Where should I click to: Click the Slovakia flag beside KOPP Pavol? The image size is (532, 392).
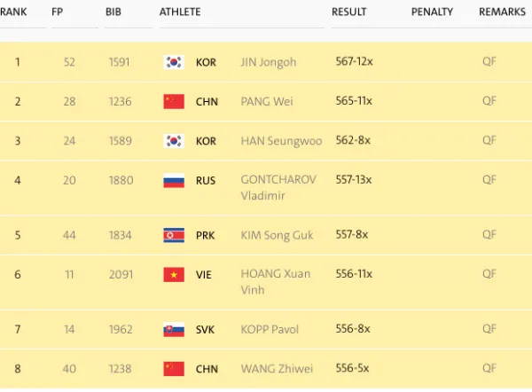click(173, 329)
